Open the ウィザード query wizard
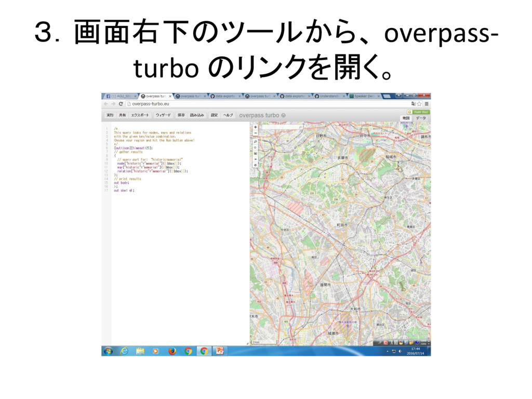The height and width of the screenshot is (399, 532). pyautogui.click(x=163, y=115)
